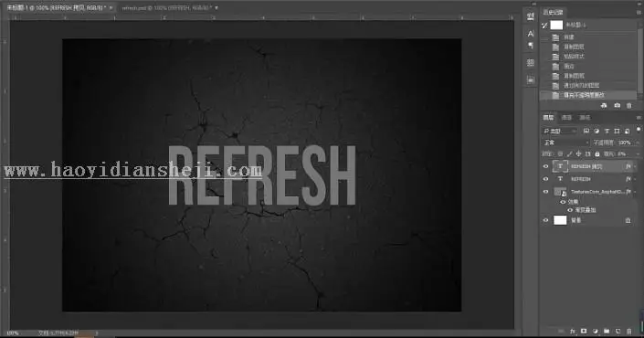Image resolution: width=644 pixels, height=338 pixels.
Task: Create a new group folder icon in Layers panel
Action: (x=607, y=331)
